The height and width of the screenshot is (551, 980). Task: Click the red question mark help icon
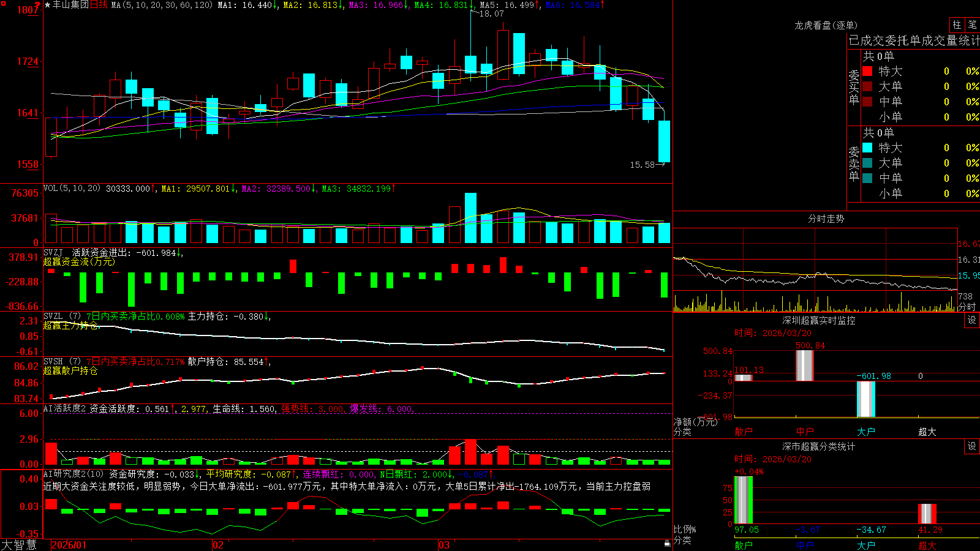38,5
